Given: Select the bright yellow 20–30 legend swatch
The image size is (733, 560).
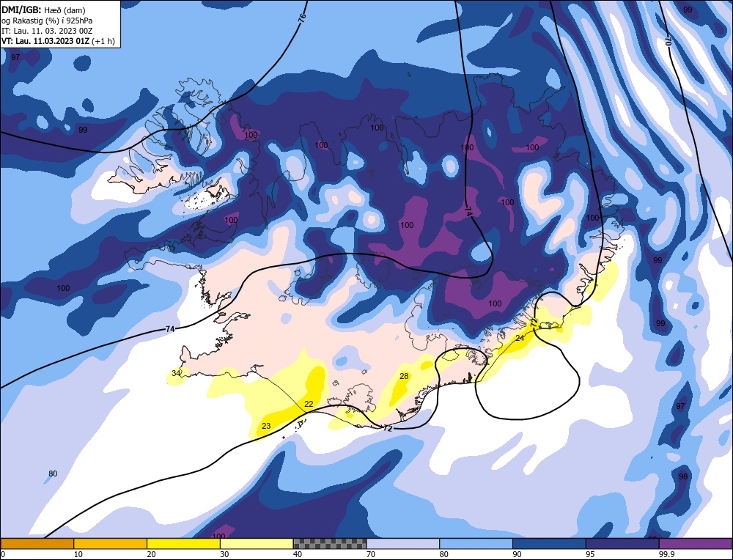Looking at the screenshot, I should (183, 543).
